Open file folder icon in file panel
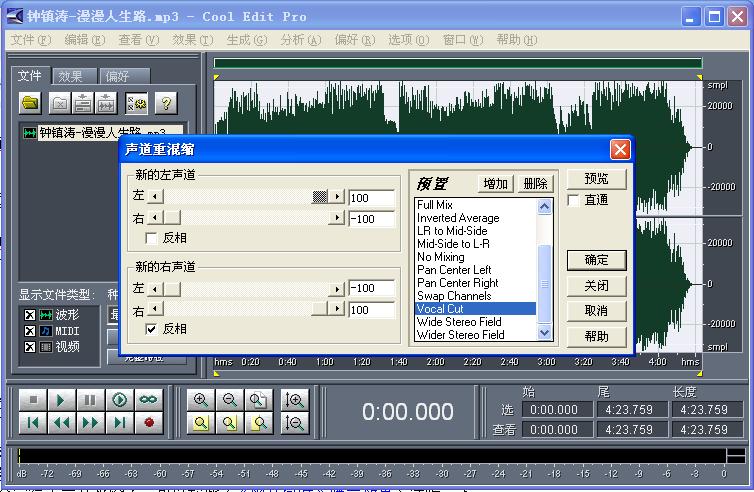 point(30,103)
